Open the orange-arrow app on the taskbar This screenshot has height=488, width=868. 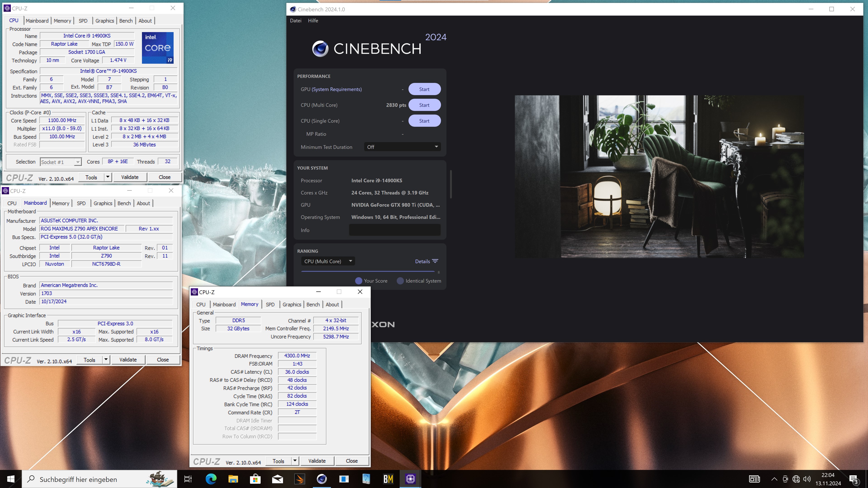[x=300, y=479]
